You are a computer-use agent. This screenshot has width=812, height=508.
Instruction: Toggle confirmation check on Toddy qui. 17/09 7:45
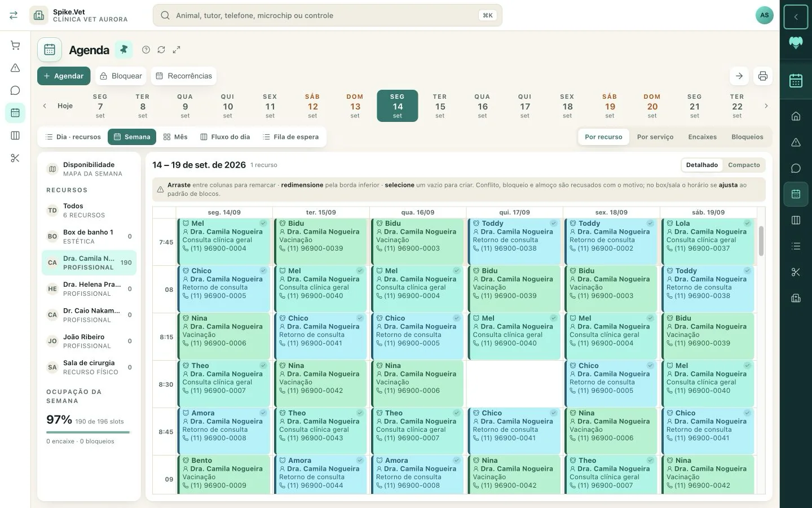[x=554, y=224]
